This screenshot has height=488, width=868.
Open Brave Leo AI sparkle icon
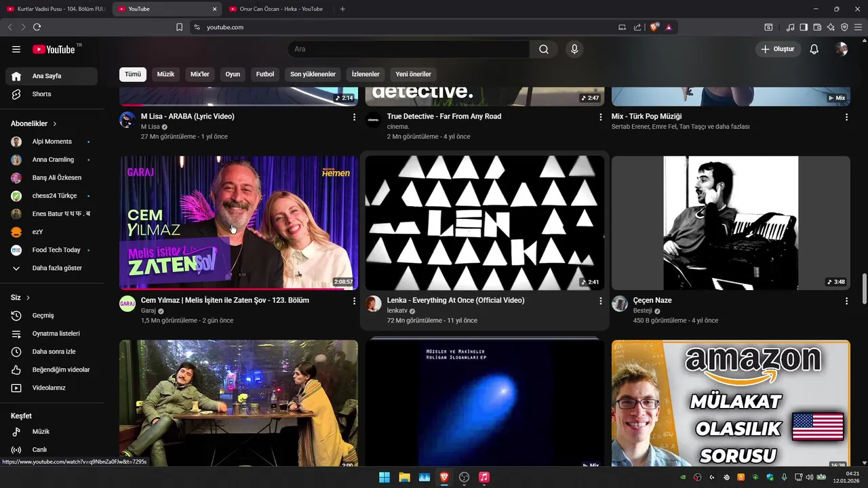pyautogui.click(x=831, y=27)
